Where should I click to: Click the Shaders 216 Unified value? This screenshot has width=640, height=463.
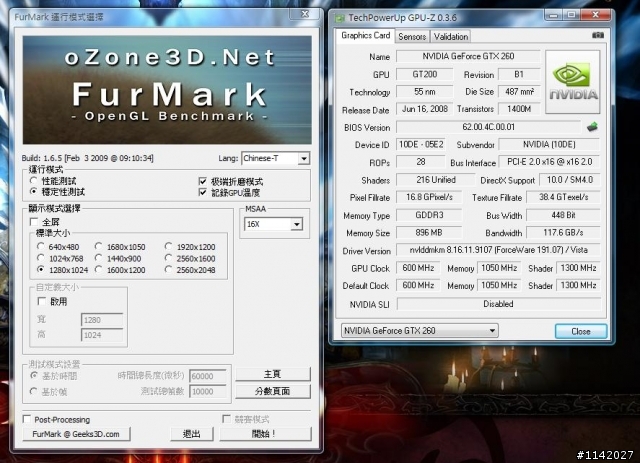(436, 180)
